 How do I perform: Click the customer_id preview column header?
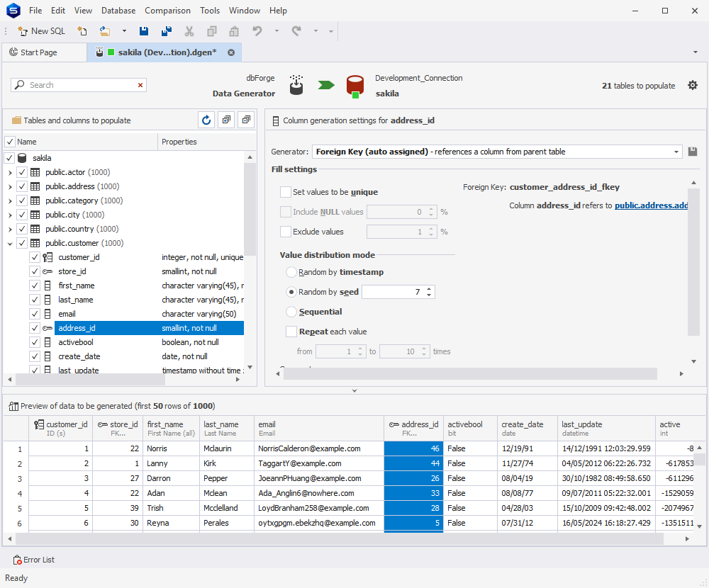tap(61, 429)
